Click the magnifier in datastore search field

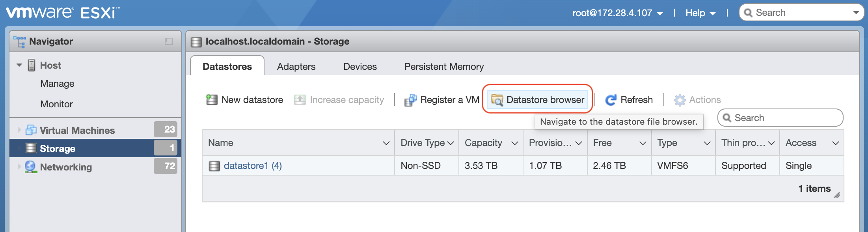pyautogui.click(x=727, y=118)
